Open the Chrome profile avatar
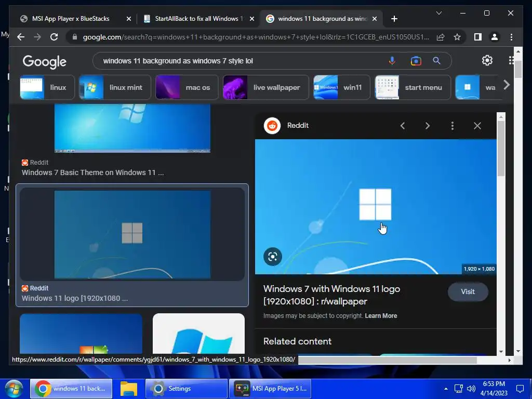This screenshot has height=399, width=532. point(495,37)
